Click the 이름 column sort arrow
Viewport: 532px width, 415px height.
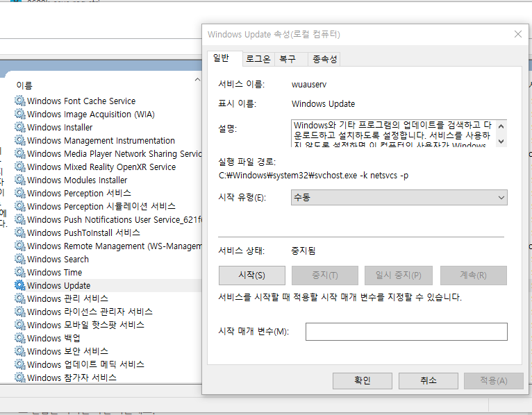(197, 80)
